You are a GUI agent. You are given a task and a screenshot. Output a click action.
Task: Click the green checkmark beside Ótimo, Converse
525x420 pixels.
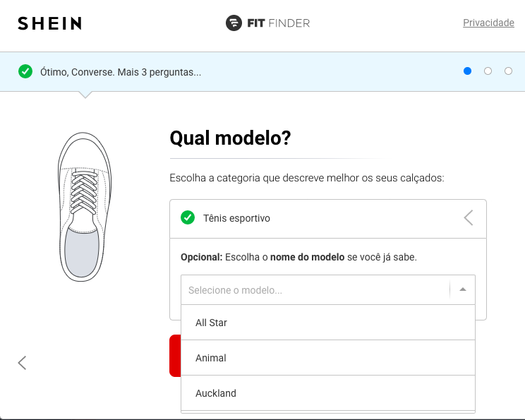point(25,71)
